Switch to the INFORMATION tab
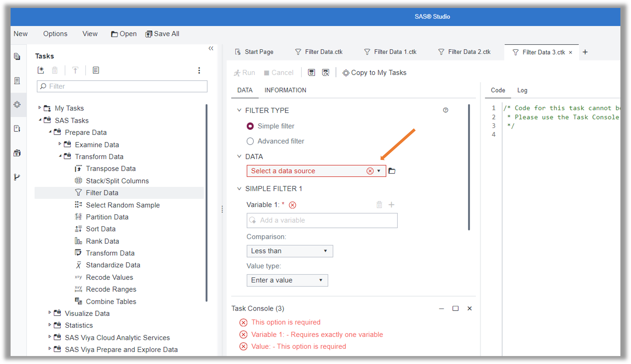 [285, 90]
